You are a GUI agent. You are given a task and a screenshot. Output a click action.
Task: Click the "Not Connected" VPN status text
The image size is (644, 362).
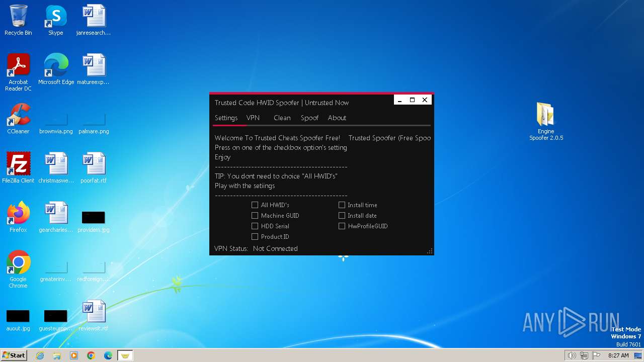[275, 248]
